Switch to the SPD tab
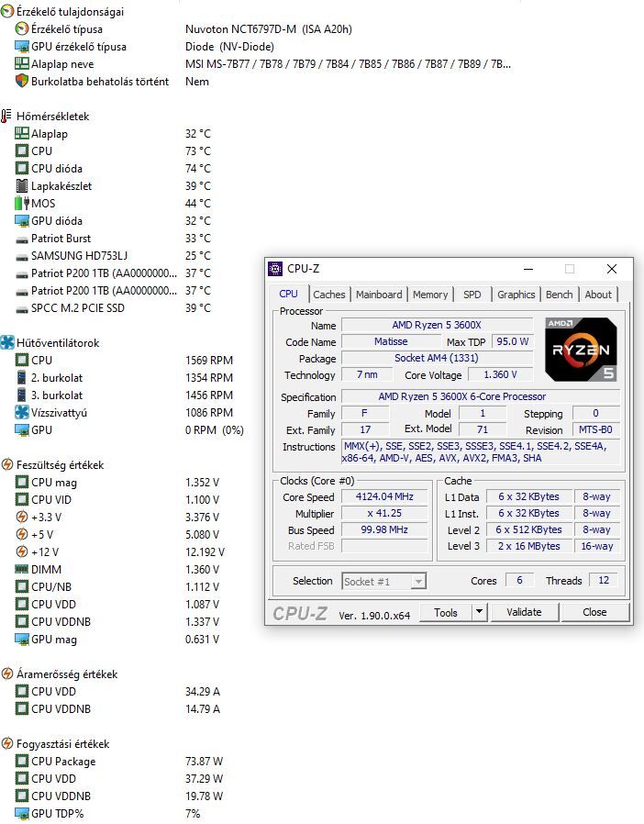 point(472,295)
